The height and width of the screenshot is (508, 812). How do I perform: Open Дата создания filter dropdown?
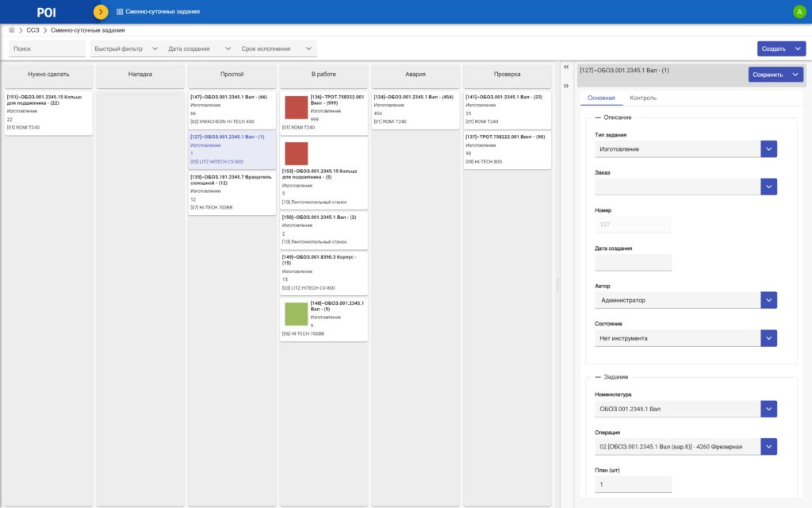point(199,48)
